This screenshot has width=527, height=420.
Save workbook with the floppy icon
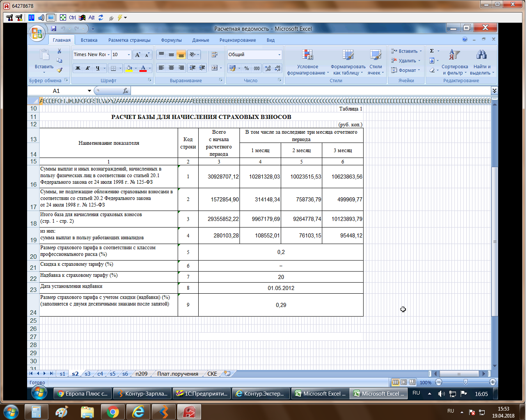[54, 29]
